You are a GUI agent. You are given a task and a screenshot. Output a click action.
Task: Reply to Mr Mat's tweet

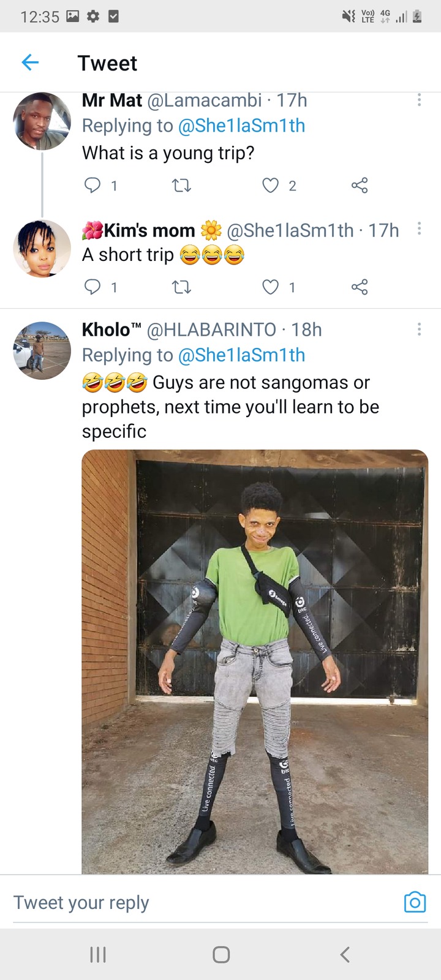point(92,185)
